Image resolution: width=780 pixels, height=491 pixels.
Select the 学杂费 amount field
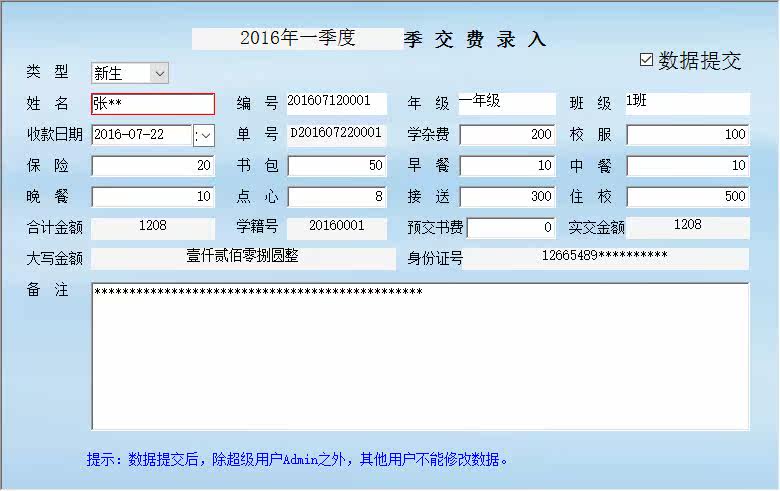[507, 135]
